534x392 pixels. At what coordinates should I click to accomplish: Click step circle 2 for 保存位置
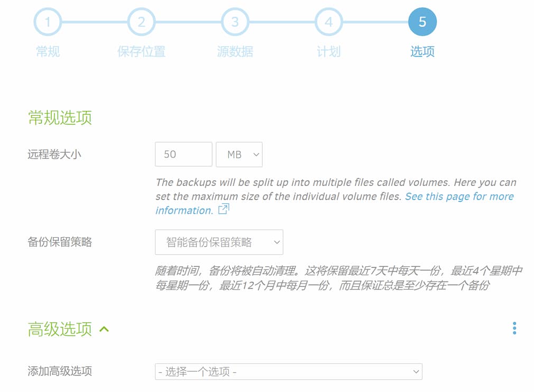[141, 22]
